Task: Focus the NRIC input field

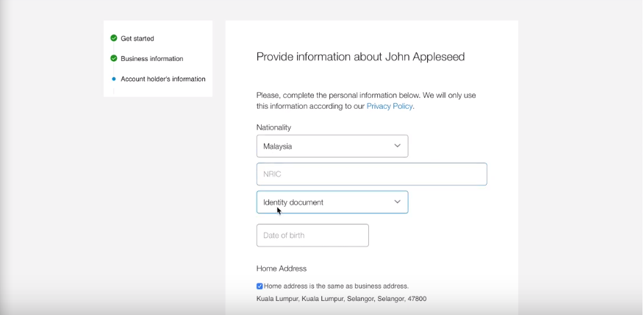Action: pos(371,174)
